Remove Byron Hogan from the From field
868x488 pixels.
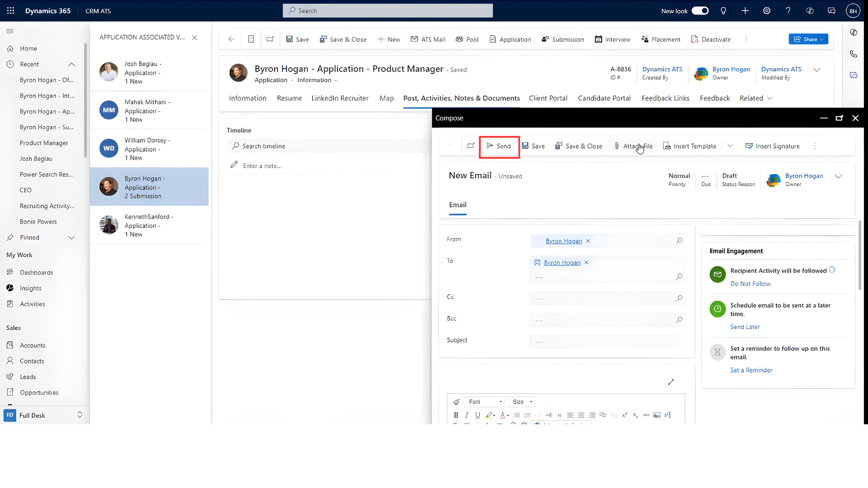[x=588, y=241]
